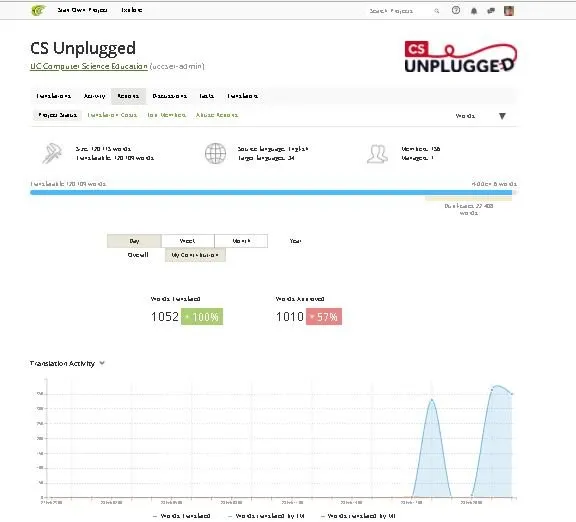Click the 1010 words approved value
Viewport: 576px width, 522px height.
[x=289, y=317]
